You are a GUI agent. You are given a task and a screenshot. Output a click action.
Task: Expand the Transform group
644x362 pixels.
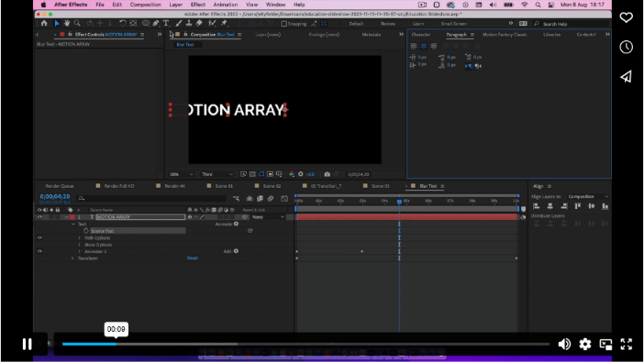pos(72,258)
